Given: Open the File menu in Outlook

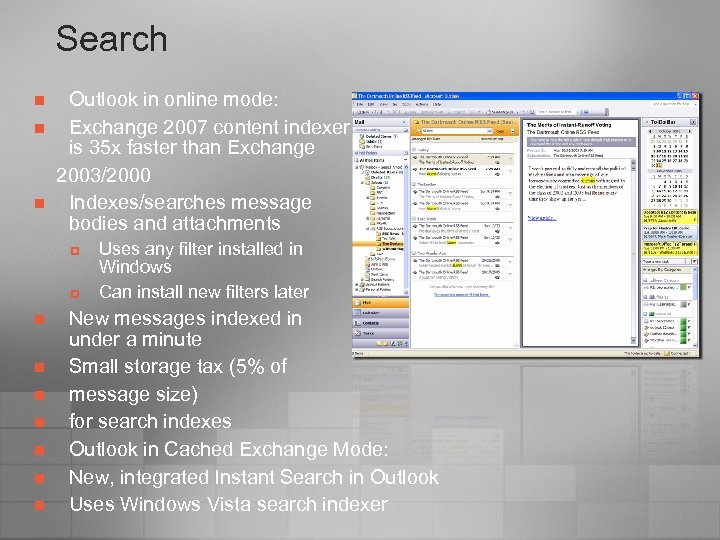Looking at the screenshot, I should [360, 104].
